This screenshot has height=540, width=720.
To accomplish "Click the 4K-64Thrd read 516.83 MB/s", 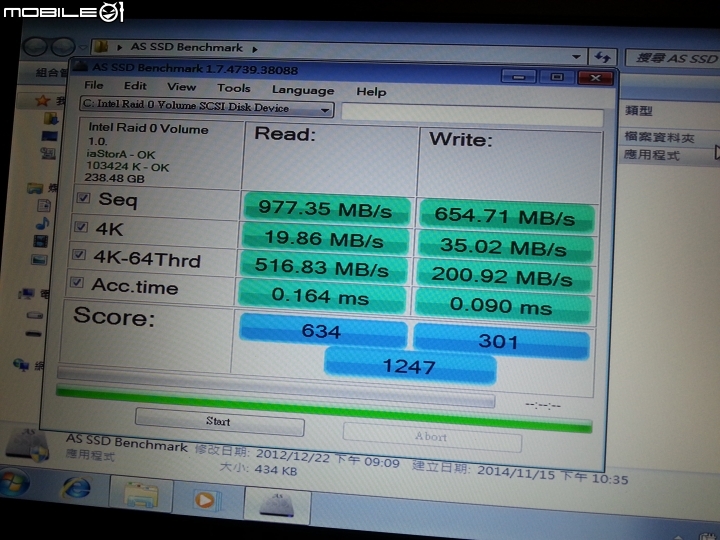I will click(322, 267).
